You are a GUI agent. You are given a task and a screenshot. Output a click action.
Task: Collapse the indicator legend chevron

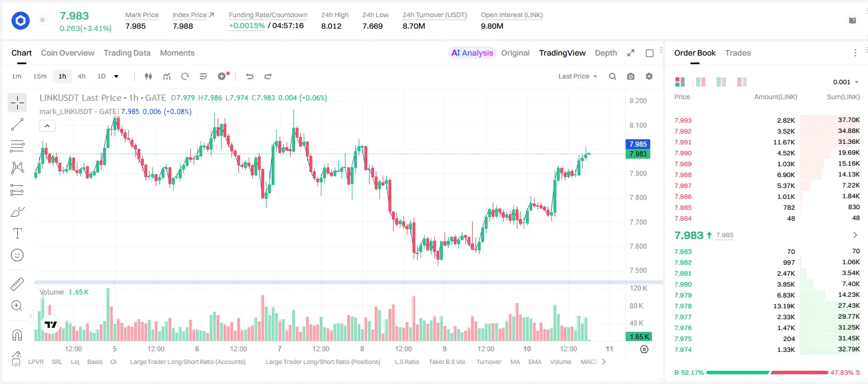(47, 126)
